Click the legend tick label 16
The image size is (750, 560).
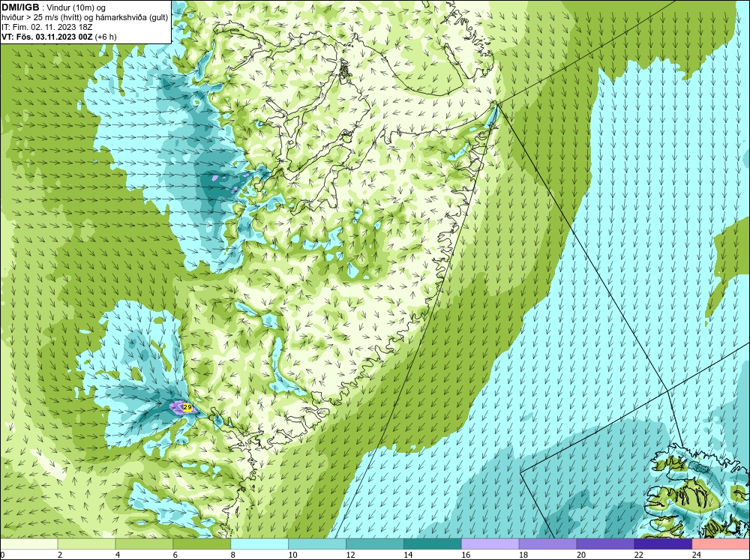[x=466, y=555]
